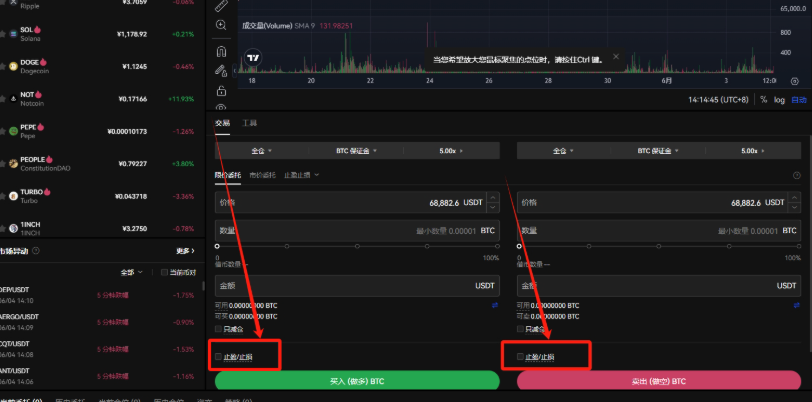Select the ruler measure tool in chart toolbar
Screen dimensions: 812x402
pos(221,7)
